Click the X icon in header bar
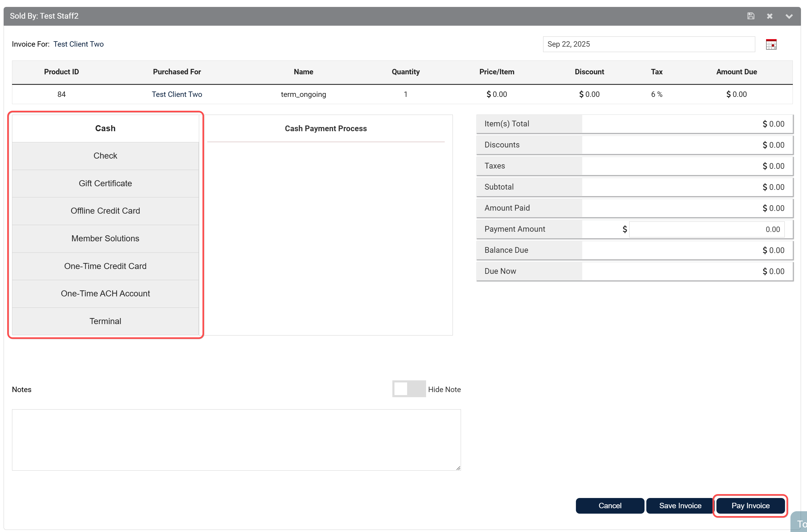The image size is (807, 532). click(x=770, y=16)
